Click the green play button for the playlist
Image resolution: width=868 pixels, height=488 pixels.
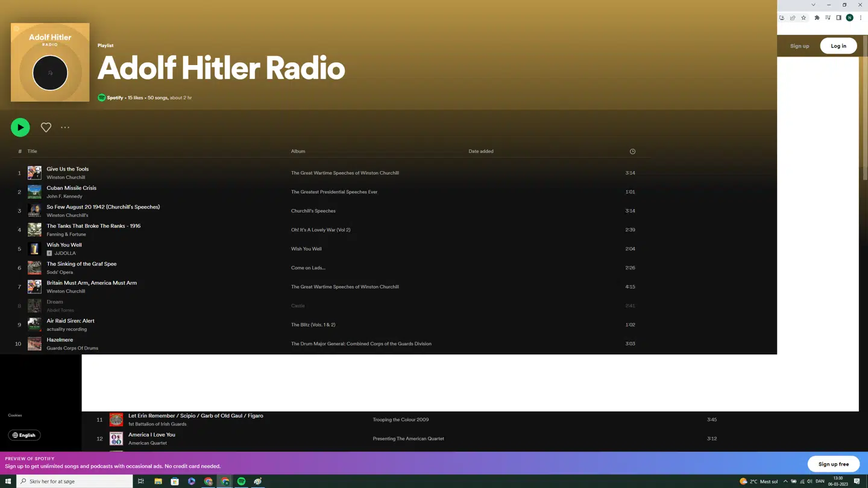(x=20, y=127)
